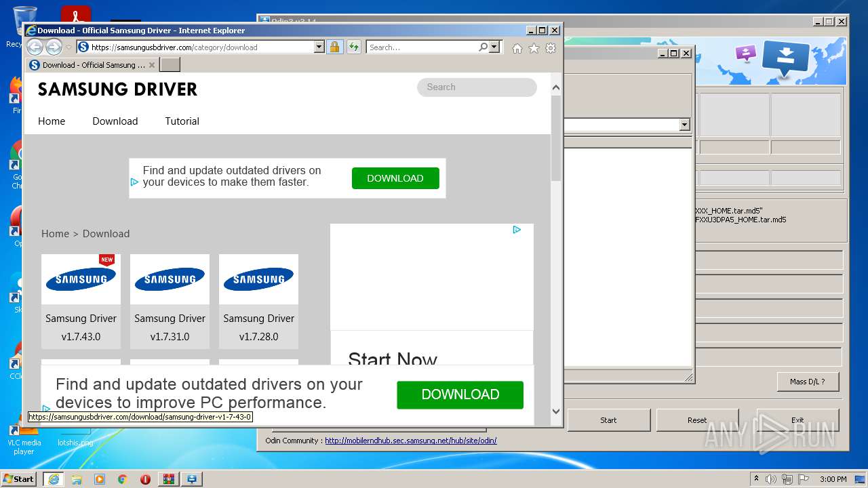Screen dimensions: 868x488
Task: Open the IE Tools gear icon
Action: pos(551,47)
